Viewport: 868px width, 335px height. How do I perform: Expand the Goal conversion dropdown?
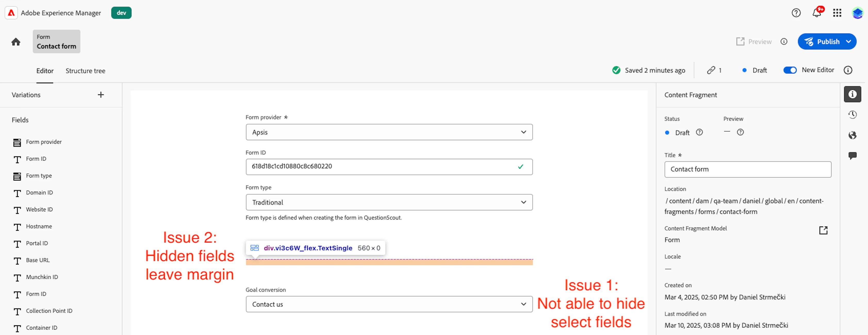(389, 304)
